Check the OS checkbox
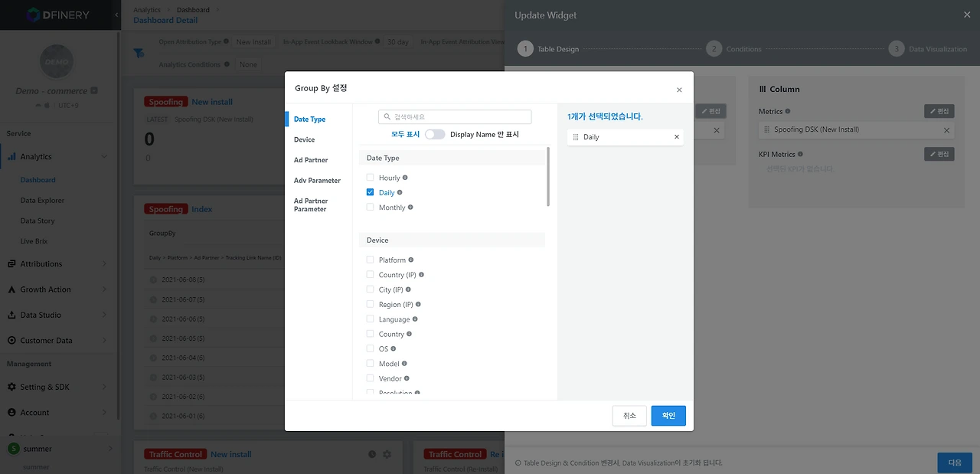The height and width of the screenshot is (474, 980). coord(371,349)
